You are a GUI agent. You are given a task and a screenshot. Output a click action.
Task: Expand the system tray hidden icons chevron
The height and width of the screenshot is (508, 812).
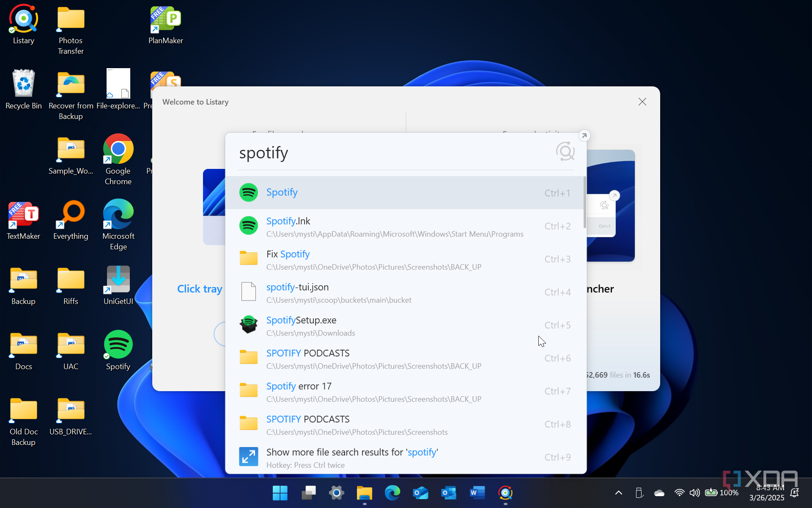tap(618, 493)
